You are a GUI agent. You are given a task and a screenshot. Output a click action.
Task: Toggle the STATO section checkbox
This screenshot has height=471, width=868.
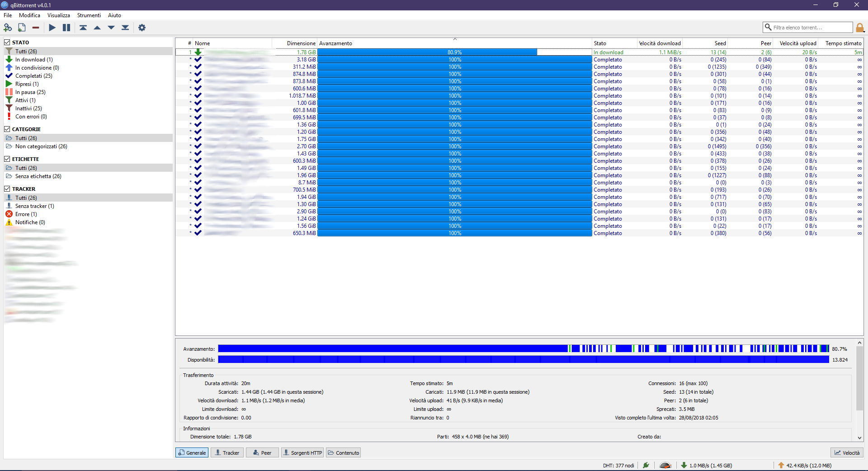pos(7,42)
